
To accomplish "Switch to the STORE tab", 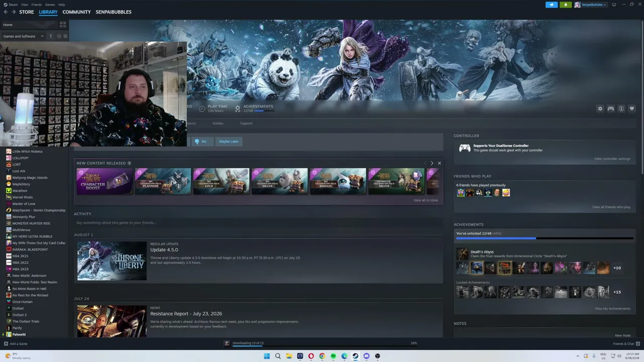I will 27,12.
